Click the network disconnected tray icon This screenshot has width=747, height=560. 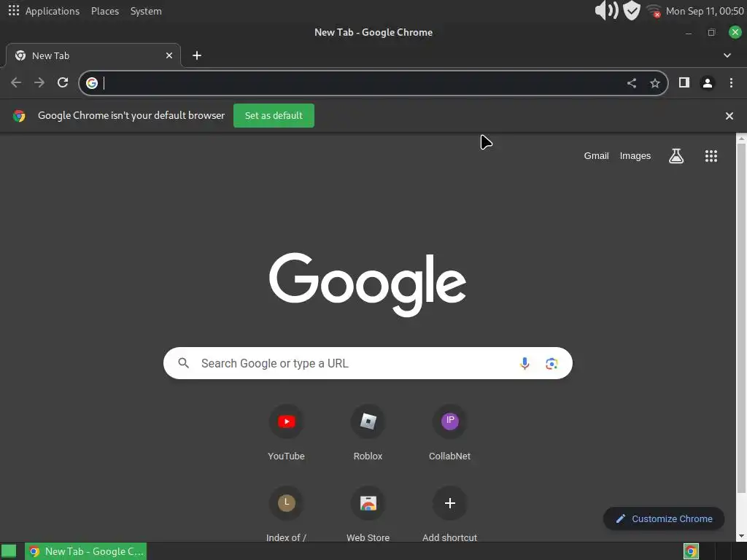[x=654, y=11]
